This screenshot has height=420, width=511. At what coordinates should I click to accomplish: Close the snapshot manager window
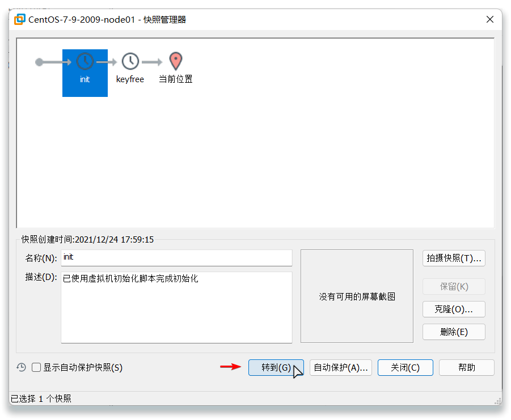[x=490, y=19]
